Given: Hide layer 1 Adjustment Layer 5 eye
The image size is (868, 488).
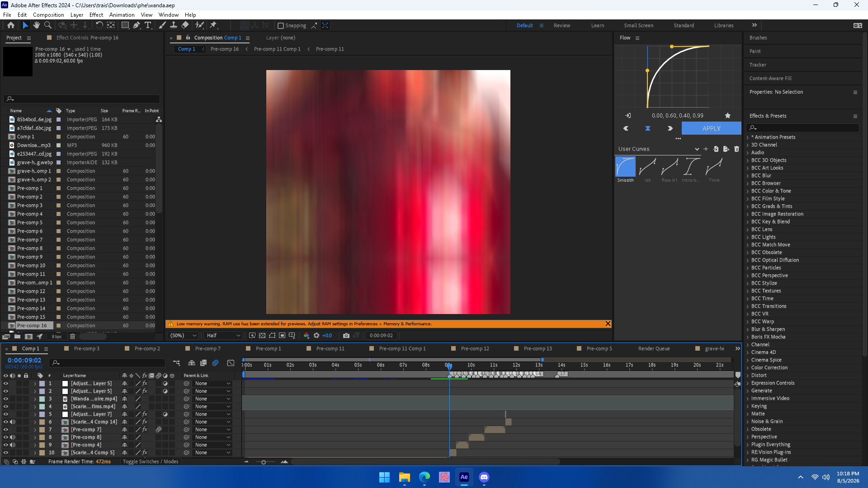Looking at the screenshot, I should point(6,383).
